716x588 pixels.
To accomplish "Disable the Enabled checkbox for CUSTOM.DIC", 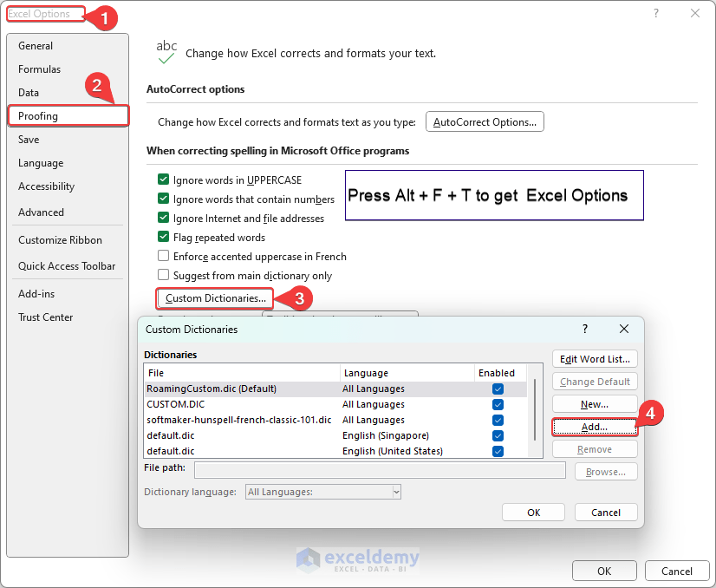I will pyautogui.click(x=498, y=404).
